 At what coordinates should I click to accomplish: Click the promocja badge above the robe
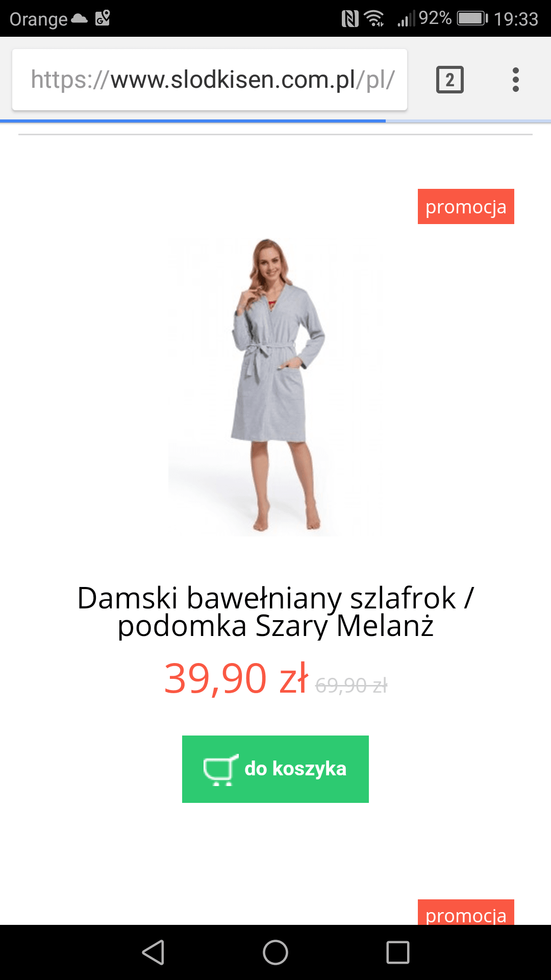point(466,206)
